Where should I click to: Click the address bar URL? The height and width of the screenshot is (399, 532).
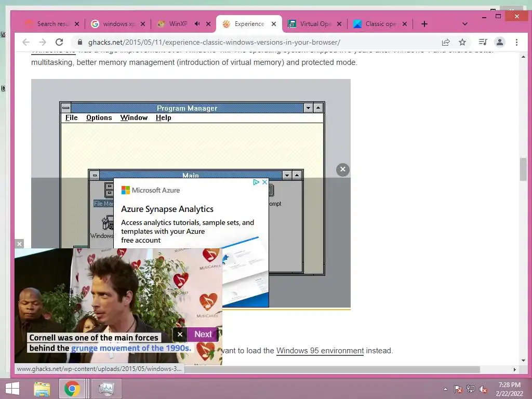214,42
